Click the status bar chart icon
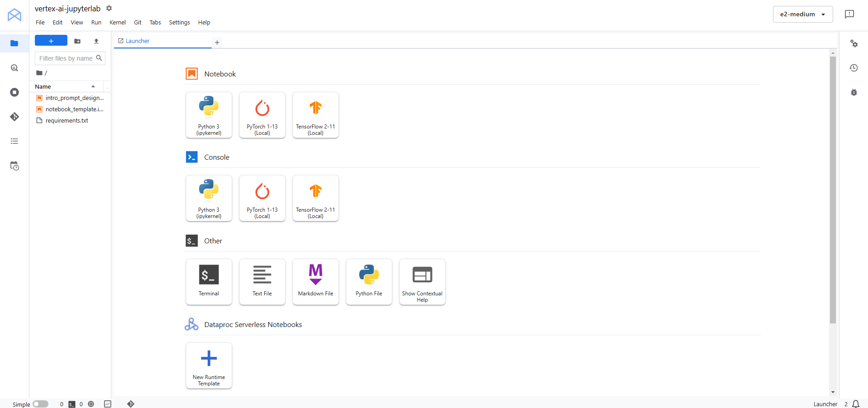868x408 pixels. tap(108, 404)
